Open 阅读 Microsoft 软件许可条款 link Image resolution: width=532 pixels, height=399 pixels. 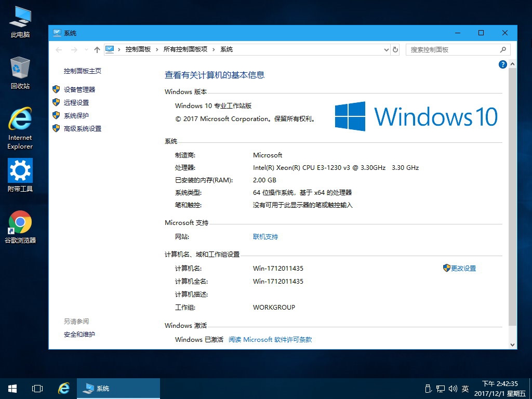[270, 340]
